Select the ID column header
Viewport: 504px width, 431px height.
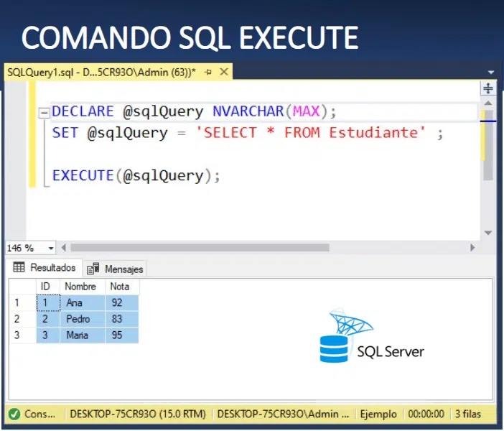pyautogui.click(x=48, y=287)
